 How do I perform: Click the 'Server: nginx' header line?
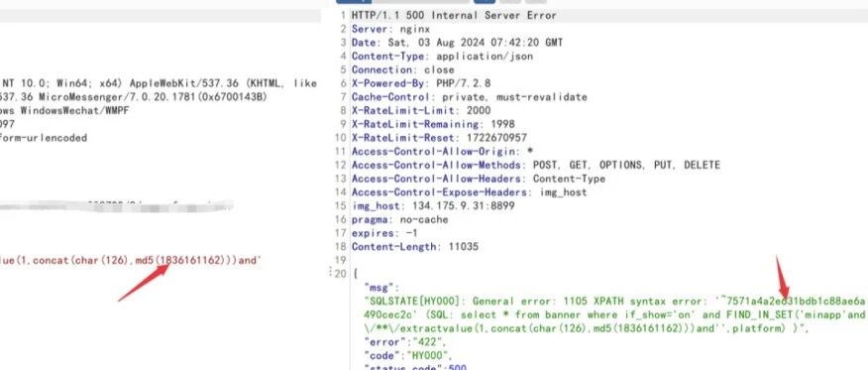point(390,29)
